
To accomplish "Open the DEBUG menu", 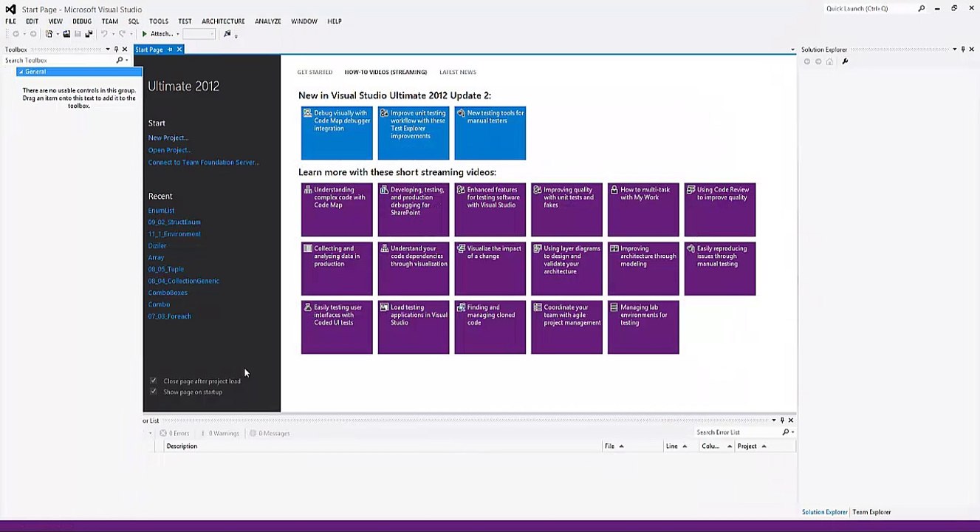I will pos(82,21).
